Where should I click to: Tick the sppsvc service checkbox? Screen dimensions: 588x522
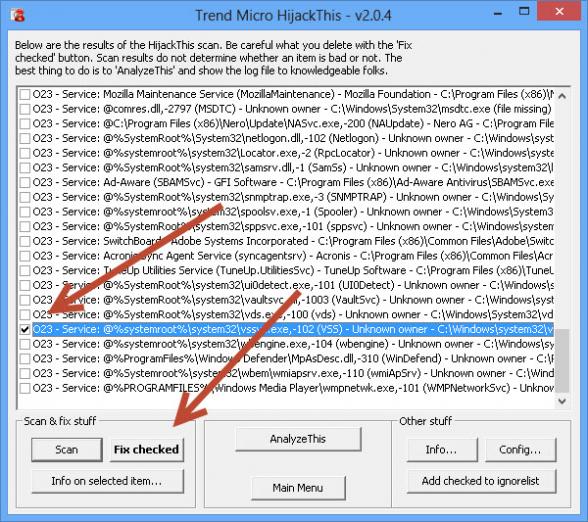[x=25, y=226]
